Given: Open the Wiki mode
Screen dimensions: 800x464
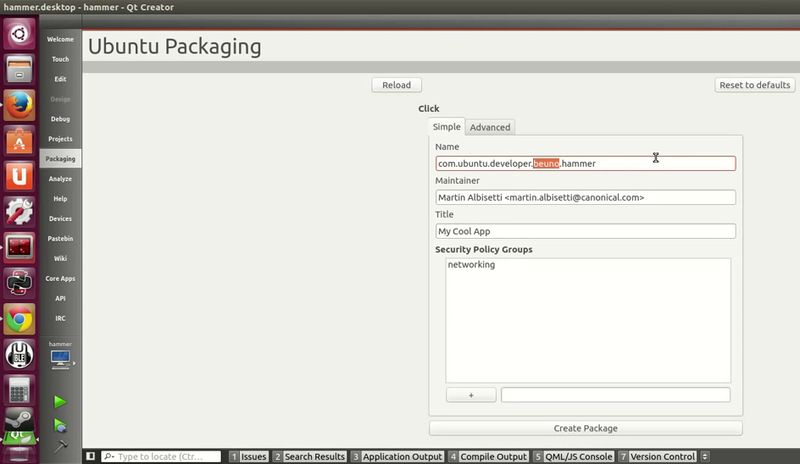Looking at the screenshot, I should coord(60,258).
